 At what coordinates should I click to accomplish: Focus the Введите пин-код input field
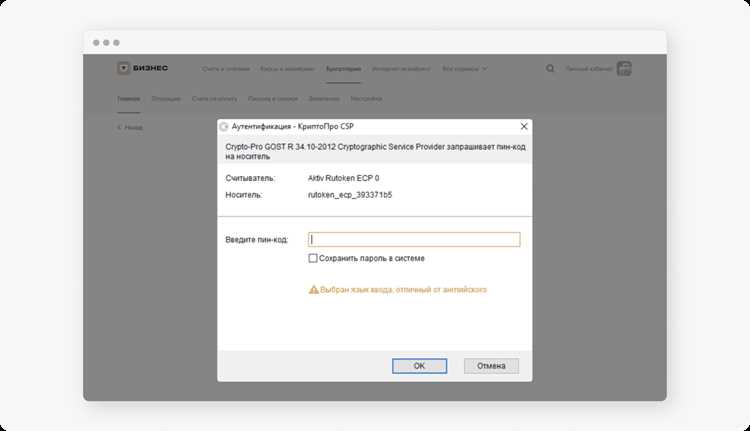[x=414, y=239]
